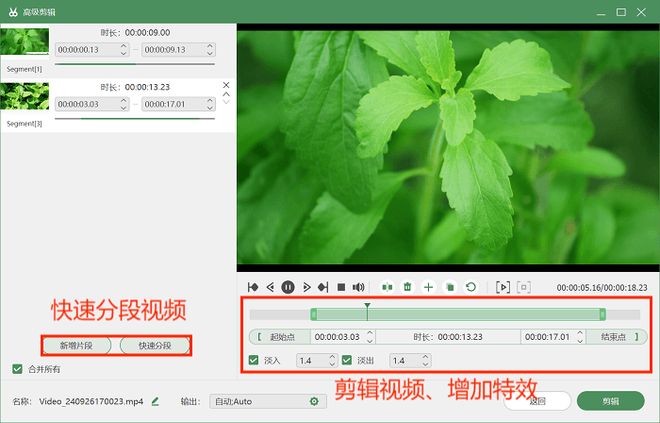This screenshot has width=660, height=423.
Task: Click the copy segment icon
Action: (450, 287)
